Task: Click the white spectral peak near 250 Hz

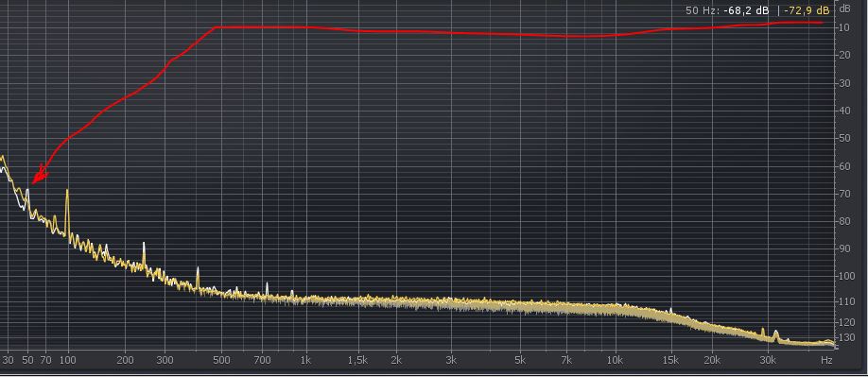Action: 144,255
